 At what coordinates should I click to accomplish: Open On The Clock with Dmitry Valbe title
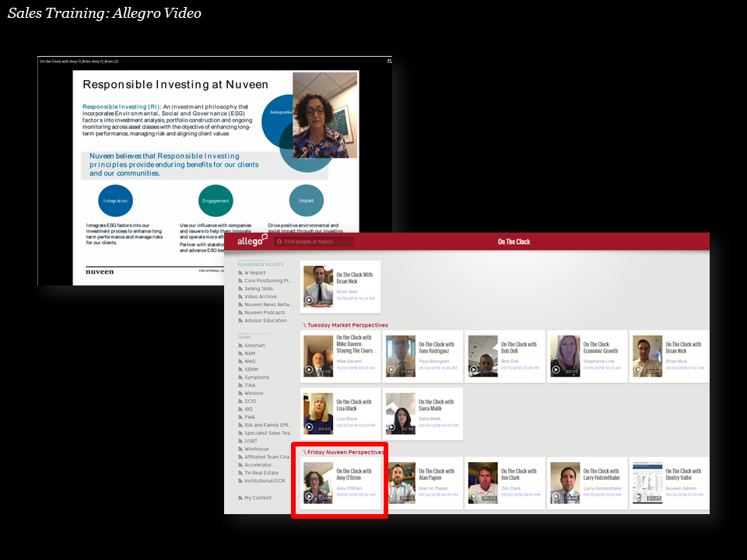point(683,474)
